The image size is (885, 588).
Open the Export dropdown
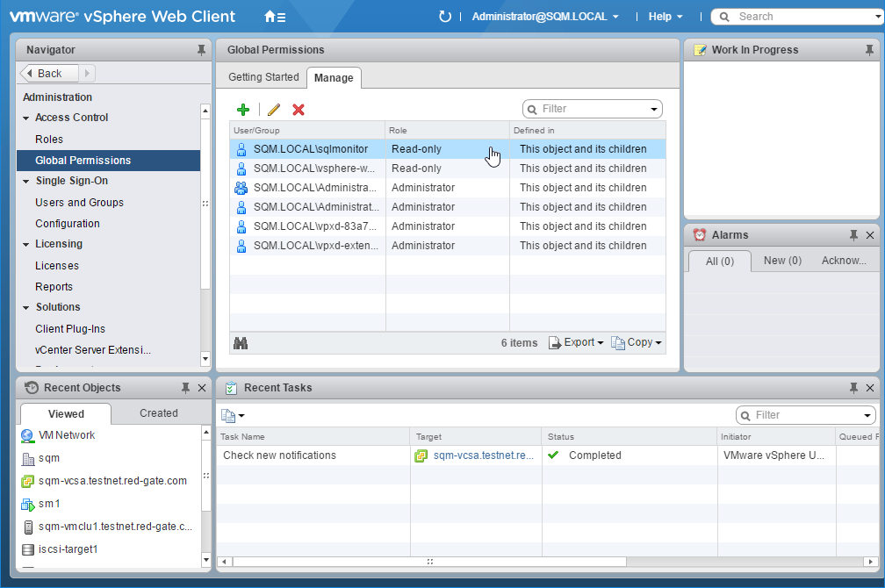[576, 343]
